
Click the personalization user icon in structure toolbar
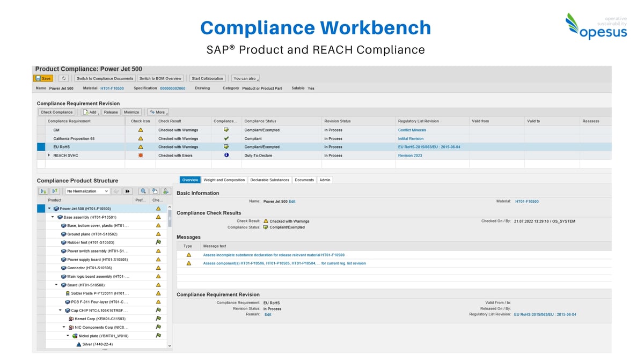tap(166, 191)
